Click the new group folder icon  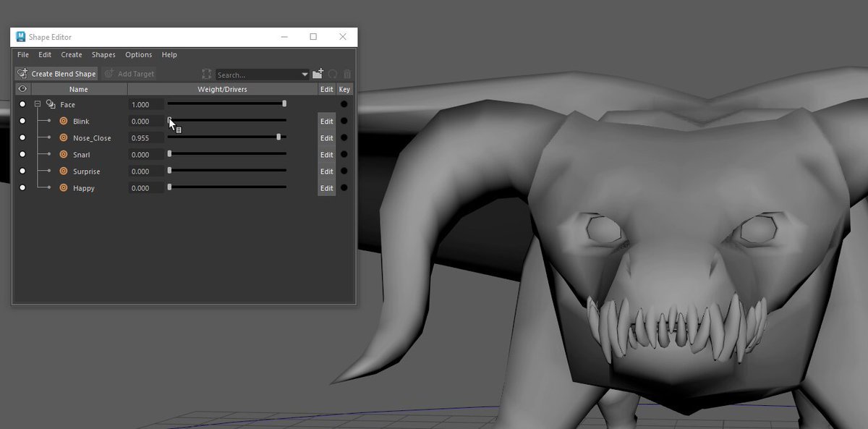[x=318, y=74]
